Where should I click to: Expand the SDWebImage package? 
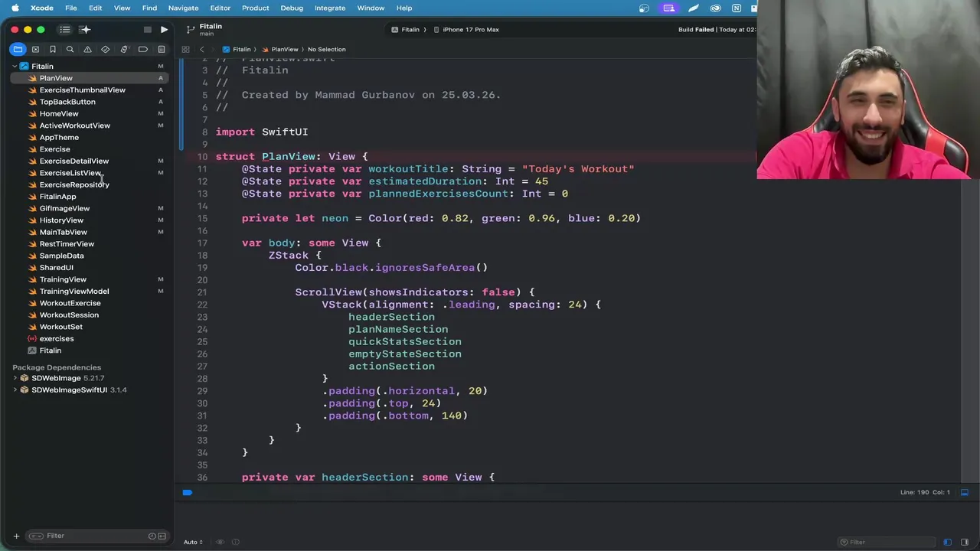(15, 378)
